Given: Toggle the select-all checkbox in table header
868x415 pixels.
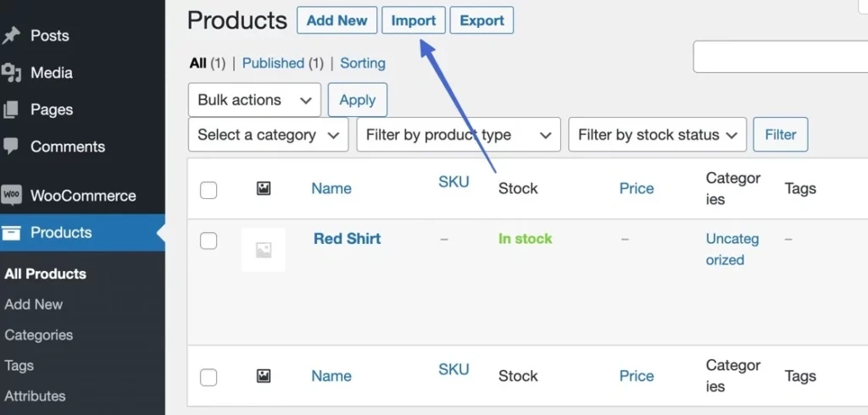Looking at the screenshot, I should click(x=209, y=190).
